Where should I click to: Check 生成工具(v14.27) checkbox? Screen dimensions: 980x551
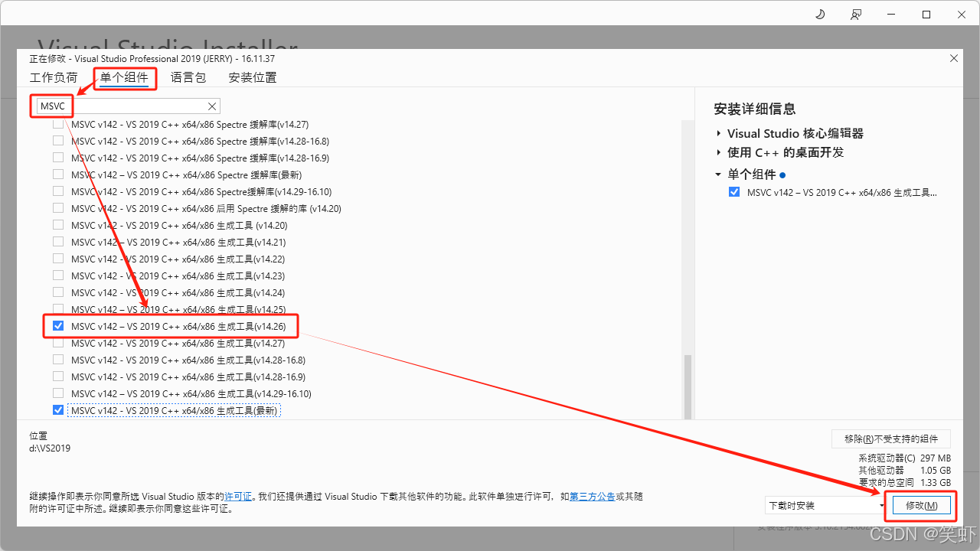[58, 343]
